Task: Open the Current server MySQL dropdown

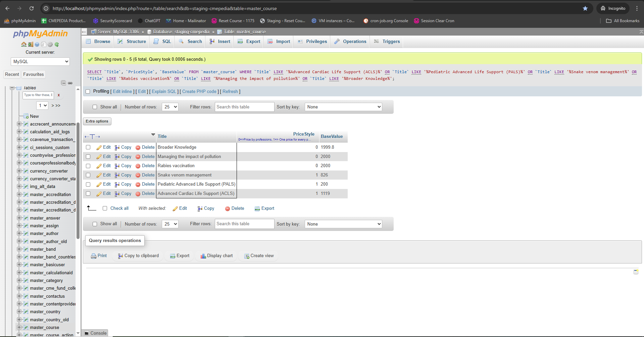Action: [x=40, y=61]
